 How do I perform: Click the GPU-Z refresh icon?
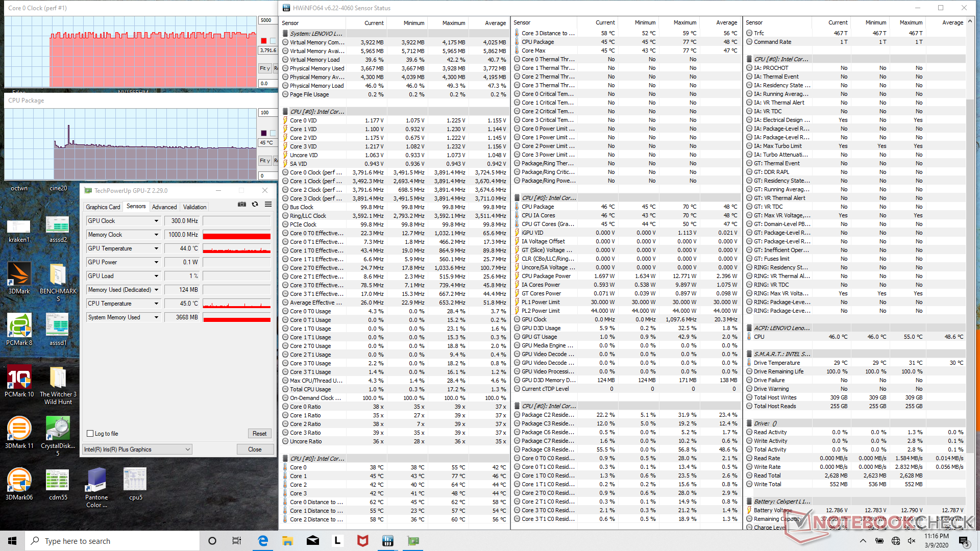click(255, 205)
